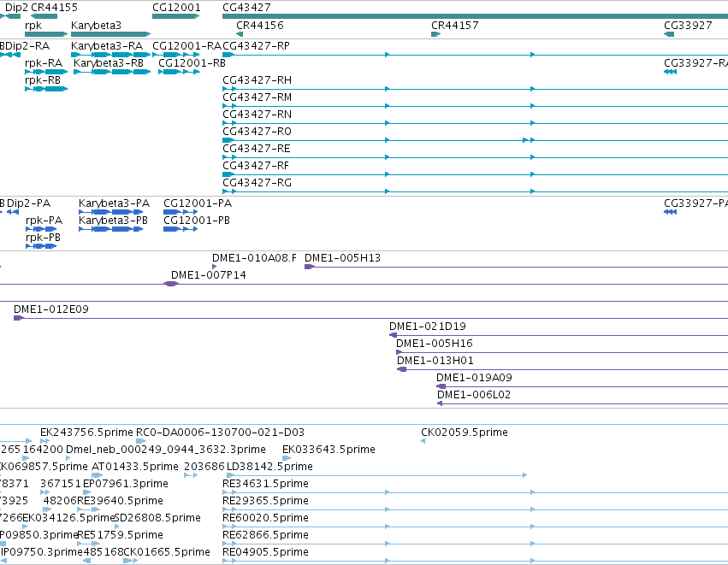Select the rpk-RB transcript

coord(43,80)
